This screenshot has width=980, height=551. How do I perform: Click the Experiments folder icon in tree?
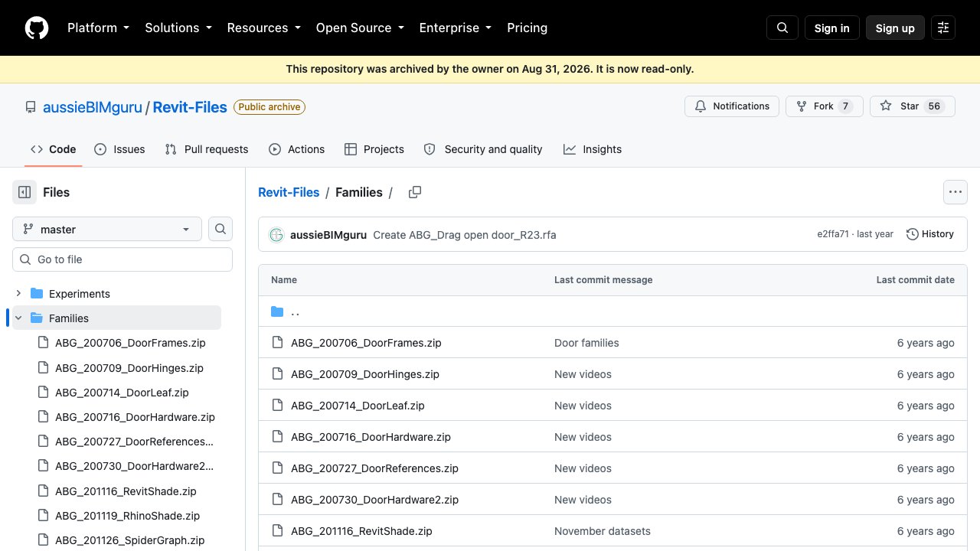click(x=37, y=293)
